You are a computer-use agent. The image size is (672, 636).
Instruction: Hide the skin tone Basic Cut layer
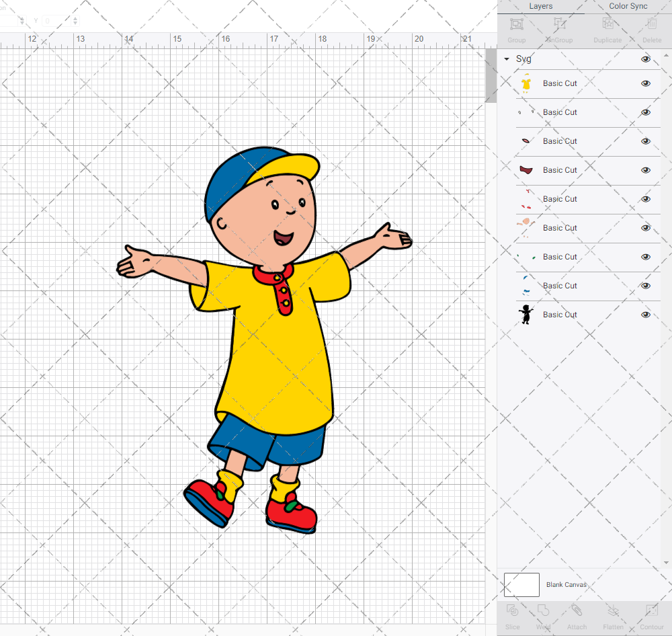coord(645,228)
